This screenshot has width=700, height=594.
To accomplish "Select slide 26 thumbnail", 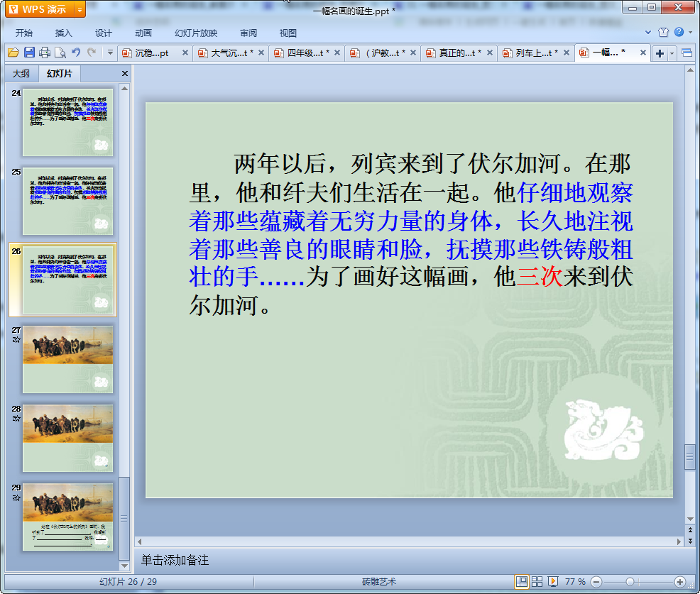I will click(68, 280).
